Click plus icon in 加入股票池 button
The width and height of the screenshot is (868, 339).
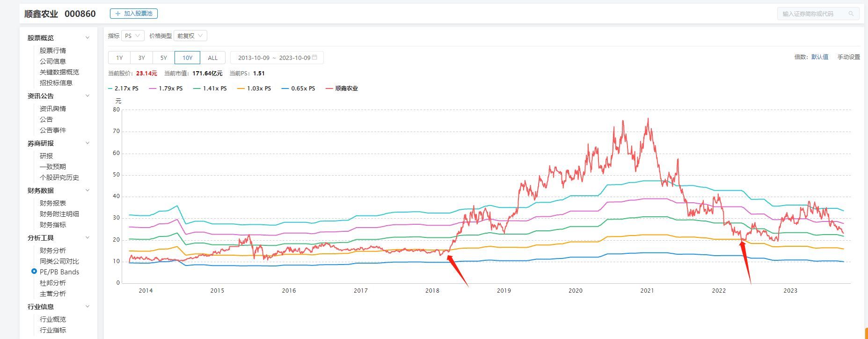click(x=118, y=14)
